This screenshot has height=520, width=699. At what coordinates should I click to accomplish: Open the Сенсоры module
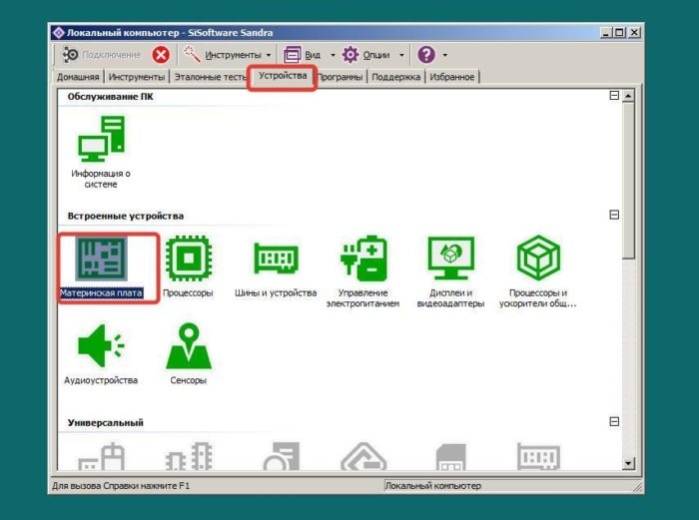pos(188,354)
